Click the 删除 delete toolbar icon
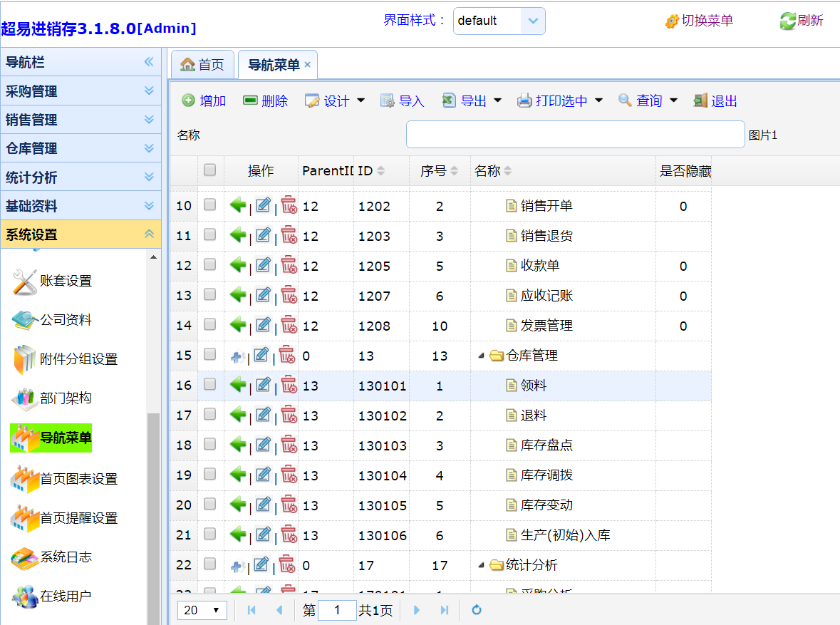The image size is (840, 625). [x=250, y=101]
